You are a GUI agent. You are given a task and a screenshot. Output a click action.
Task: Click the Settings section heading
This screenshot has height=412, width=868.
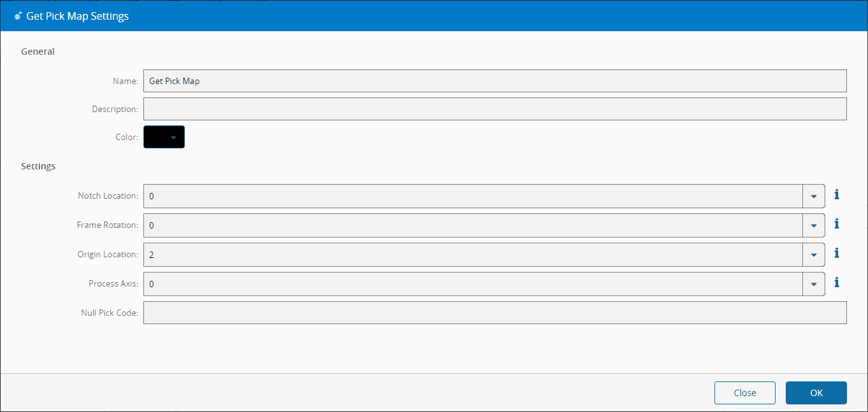point(38,166)
